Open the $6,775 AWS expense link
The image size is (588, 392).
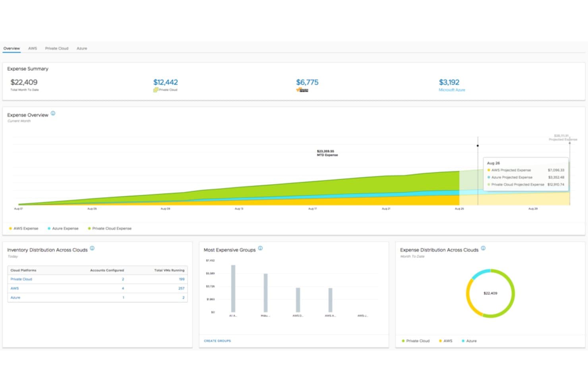pos(307,82)
